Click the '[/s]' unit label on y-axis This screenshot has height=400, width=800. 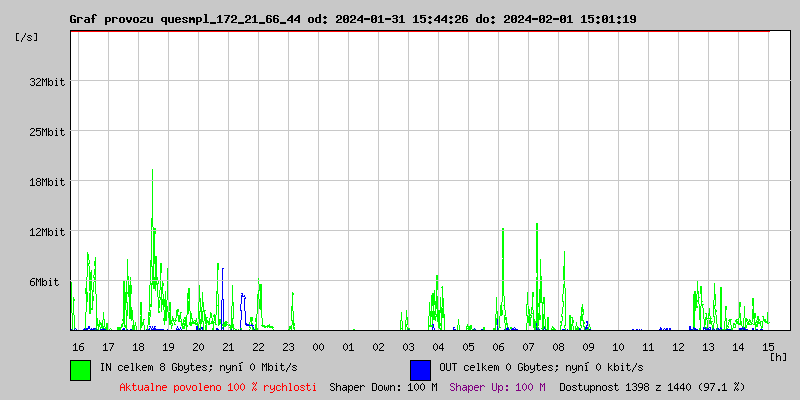(x=27, y=37)
